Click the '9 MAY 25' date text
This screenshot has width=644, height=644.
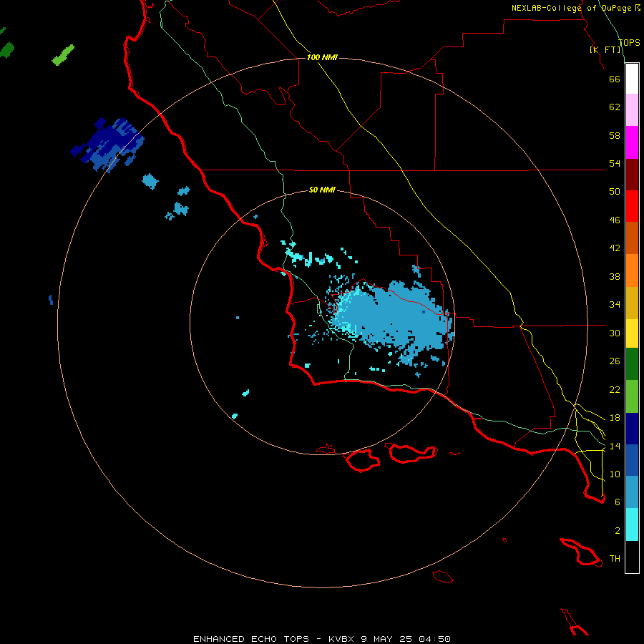pos(388,639)
